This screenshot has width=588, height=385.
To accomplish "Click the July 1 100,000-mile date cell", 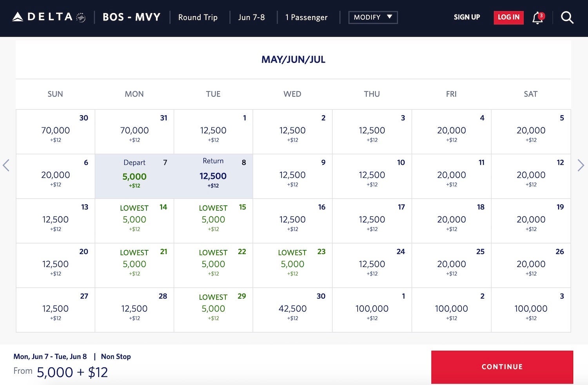I will click(372, 310).
